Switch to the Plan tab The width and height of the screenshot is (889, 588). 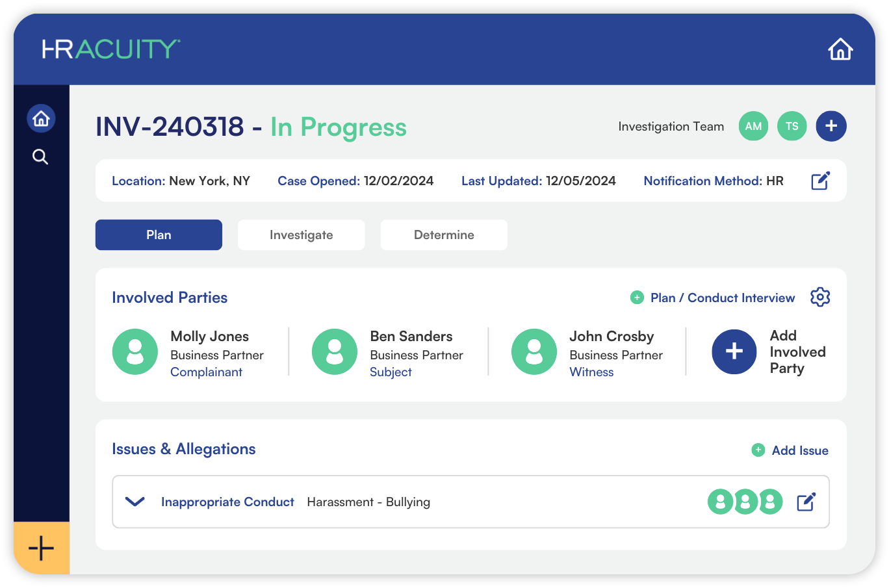click(159, 235)
